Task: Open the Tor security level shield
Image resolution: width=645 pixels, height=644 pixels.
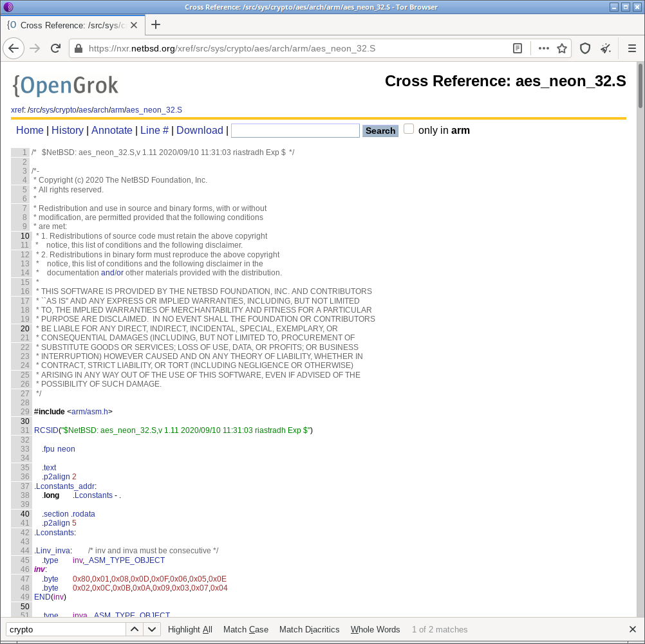Action: click(x=585, y=48)
